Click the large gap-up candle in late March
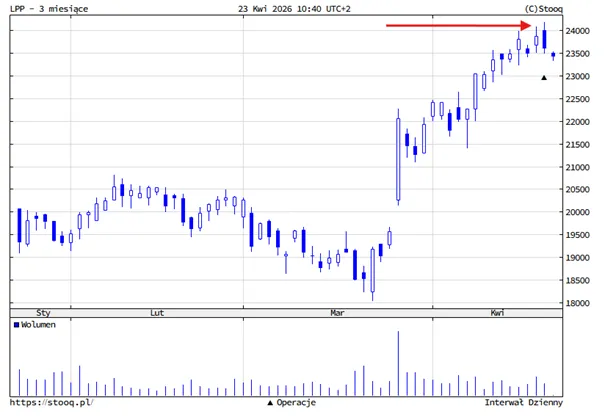 [398, 159]
